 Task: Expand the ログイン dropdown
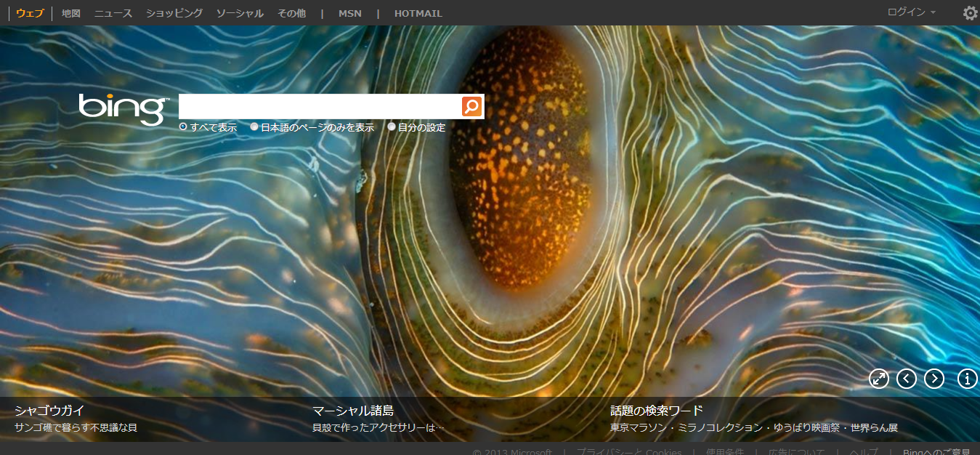coord(911,12)
